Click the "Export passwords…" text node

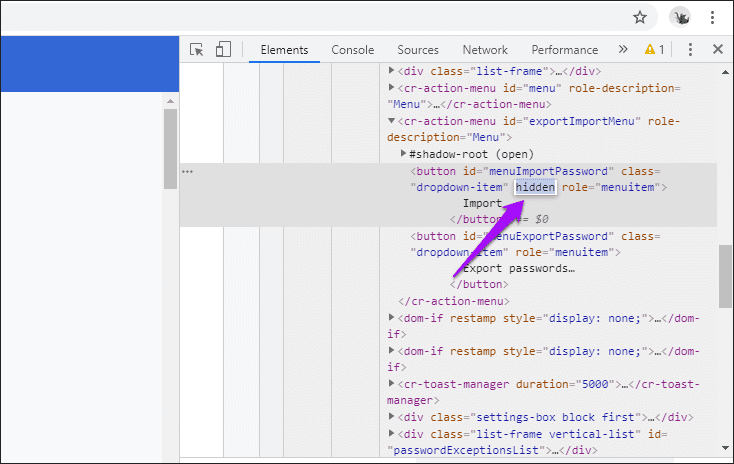519,269
